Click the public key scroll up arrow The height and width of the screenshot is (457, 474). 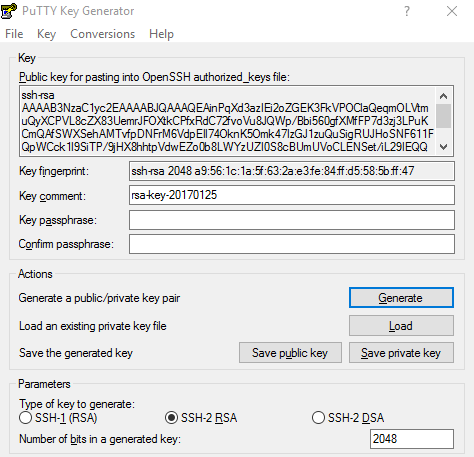(443, 96)
